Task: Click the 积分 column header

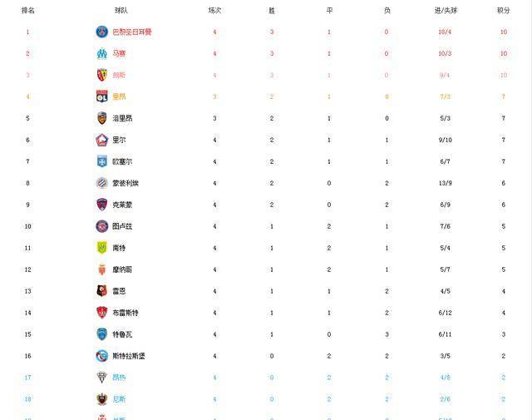Action: 504,11
